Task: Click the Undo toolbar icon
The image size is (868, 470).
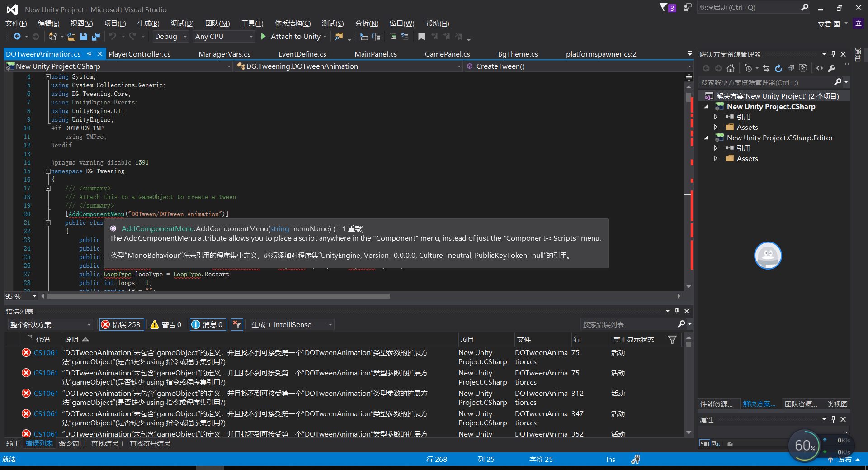Action: (x=113, y=37)
